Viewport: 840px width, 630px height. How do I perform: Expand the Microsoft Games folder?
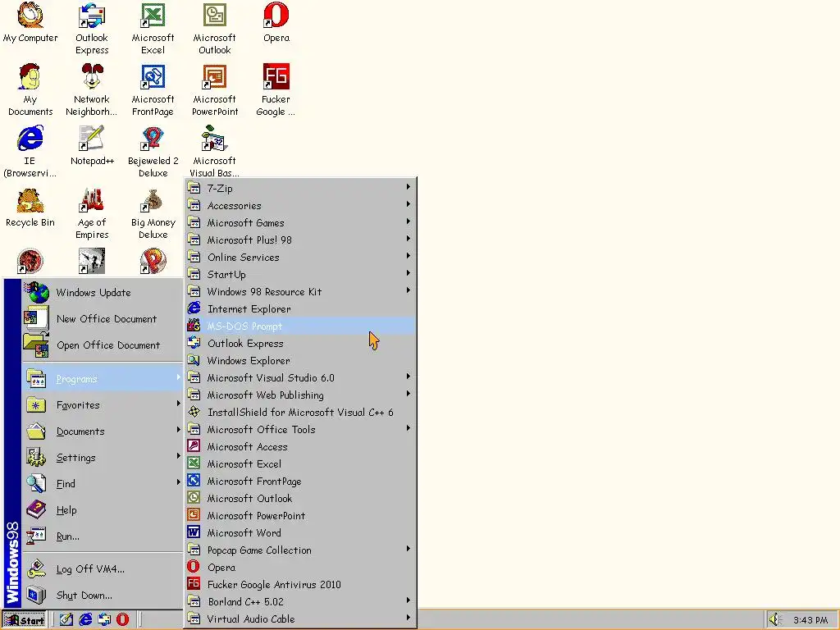pos(300,223)
